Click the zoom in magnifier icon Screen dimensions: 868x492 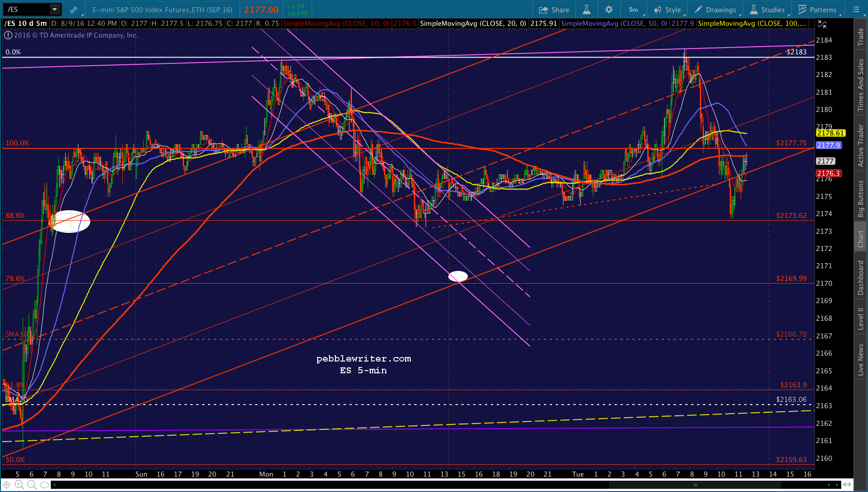point(19,485)
